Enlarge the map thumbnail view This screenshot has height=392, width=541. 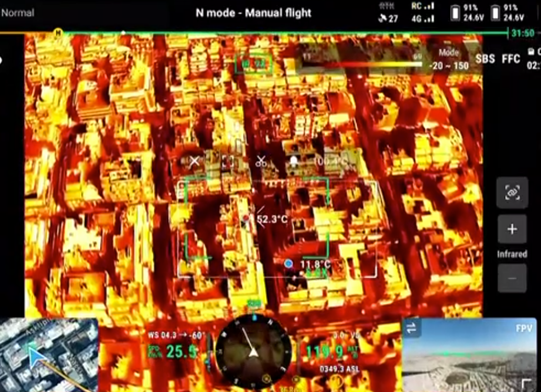(x=49, y=355)
